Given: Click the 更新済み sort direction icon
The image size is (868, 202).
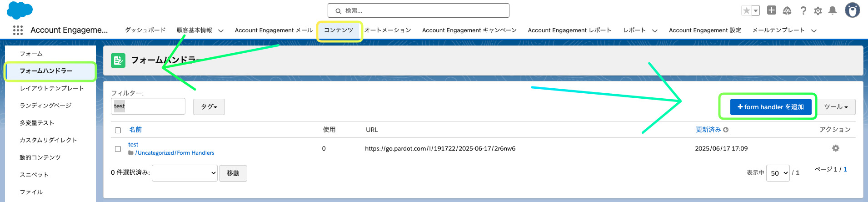Looking at the screenshot, I should [726, 130].
